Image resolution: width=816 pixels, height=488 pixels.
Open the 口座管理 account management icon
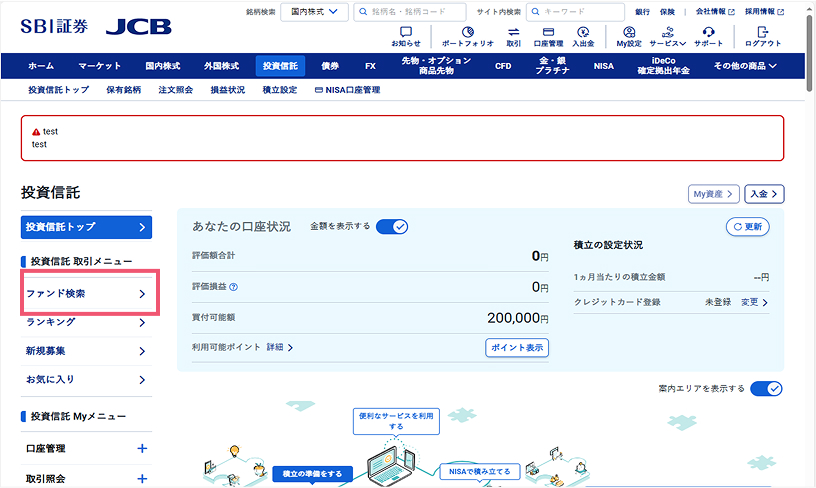tap(549, 36)
